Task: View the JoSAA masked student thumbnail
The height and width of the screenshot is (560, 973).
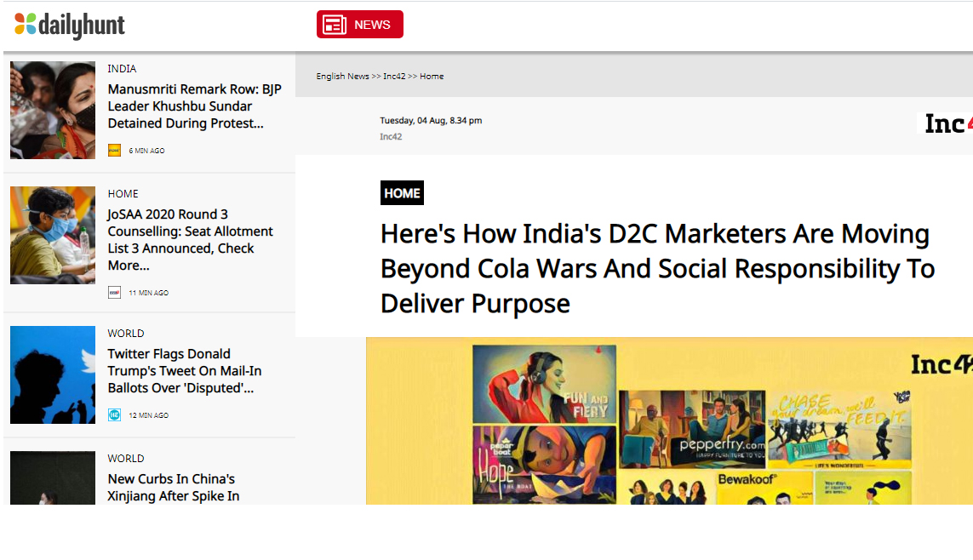Action: 53,236
